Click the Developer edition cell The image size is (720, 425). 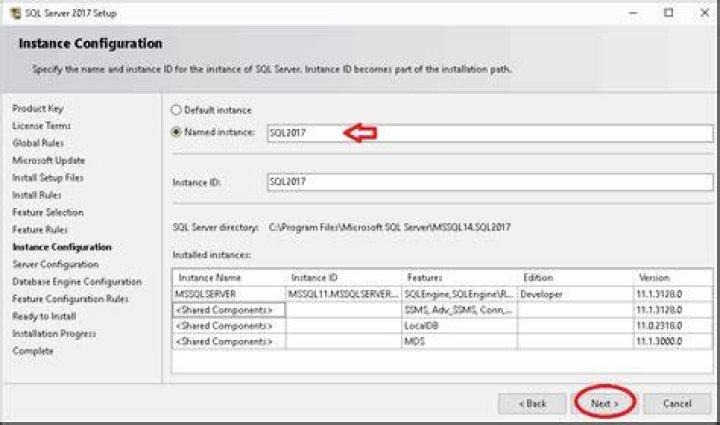pyautogui.click(x=575, y=294)
